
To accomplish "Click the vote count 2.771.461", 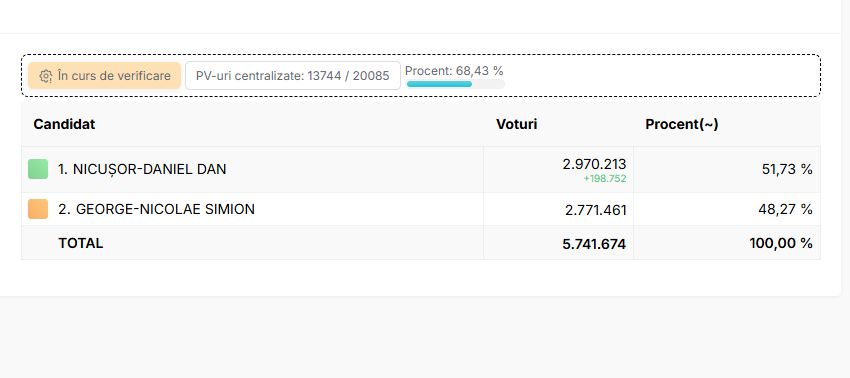I will click(x=596, y=210).
